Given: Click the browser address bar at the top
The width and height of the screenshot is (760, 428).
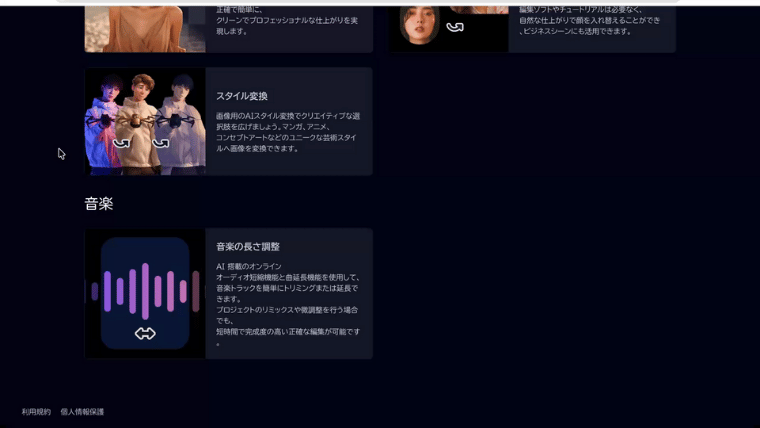Looking at the screenshot, I should [380, 2].
